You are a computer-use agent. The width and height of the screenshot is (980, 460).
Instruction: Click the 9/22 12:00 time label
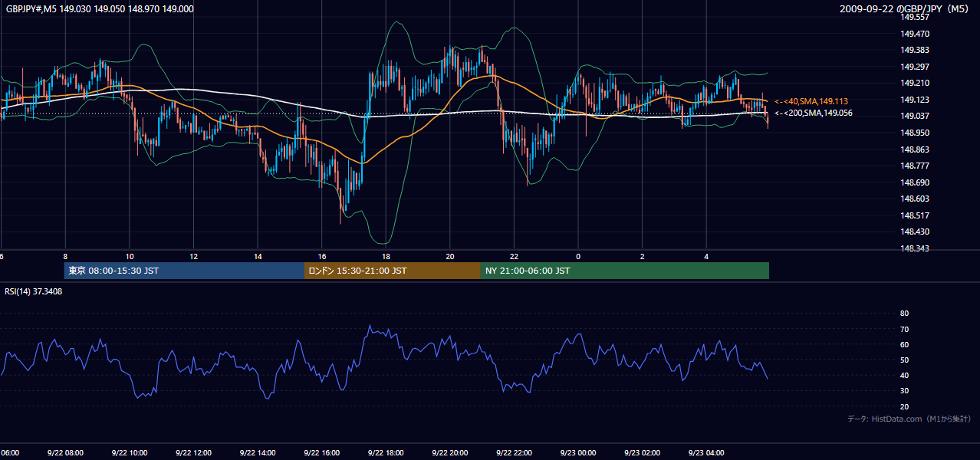[193, 453]
